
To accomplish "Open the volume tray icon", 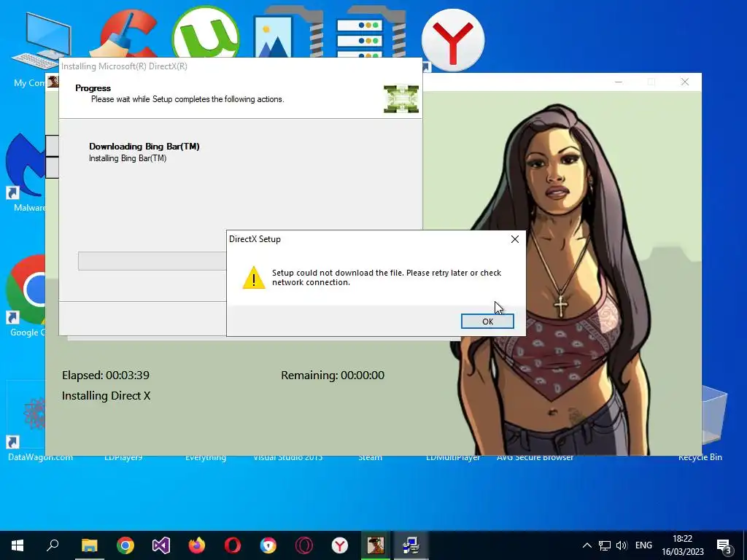I will pyautogui.click(x=622, y=545).
